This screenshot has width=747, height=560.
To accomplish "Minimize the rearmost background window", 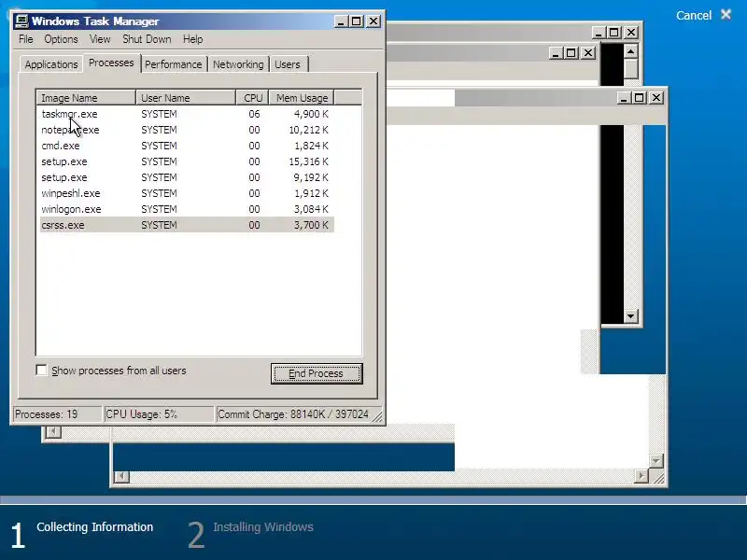I will click(599, 33).
